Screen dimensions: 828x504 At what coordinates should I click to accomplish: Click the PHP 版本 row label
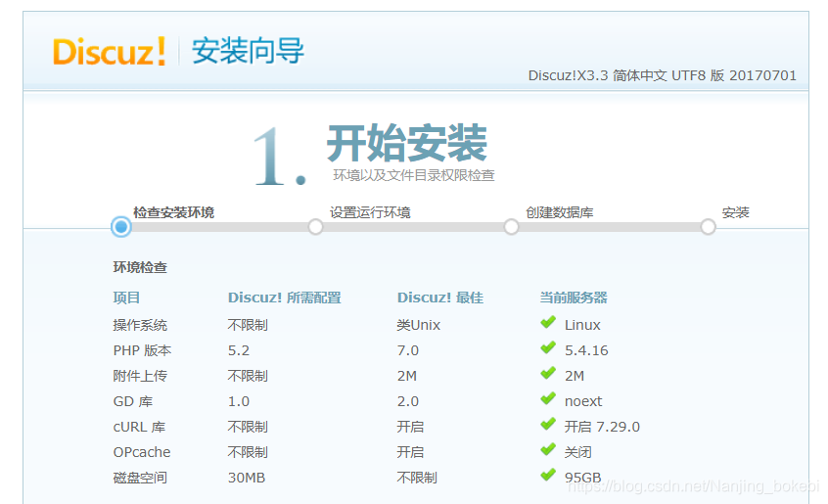tap(142, 350)
